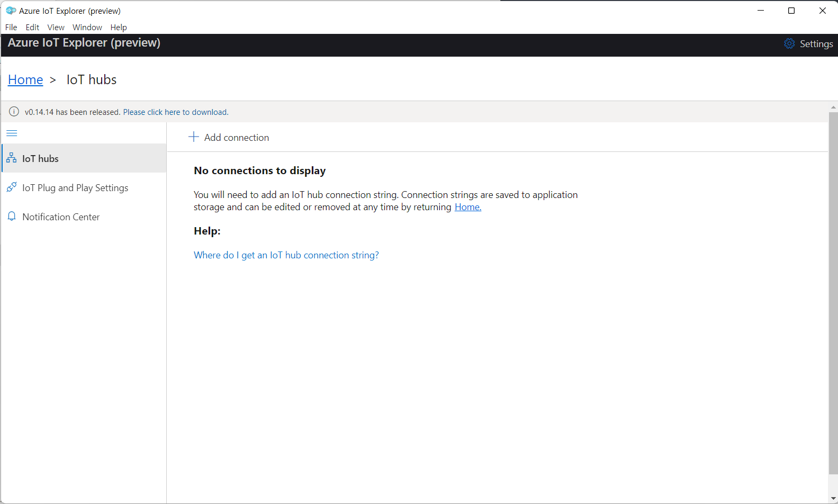Viewport: 838px width, 504px height.
Task: Click the Home breadcrumb link
Action: click(x=25, y=79)
